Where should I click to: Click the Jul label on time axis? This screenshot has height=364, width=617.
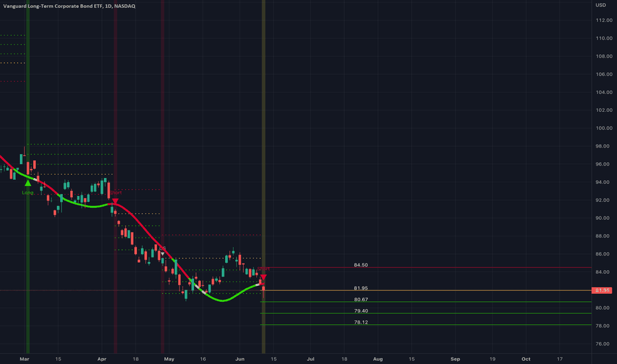pos(310,359)
